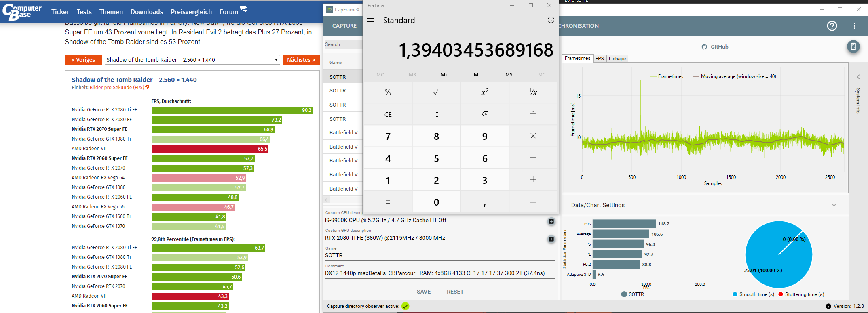The height and width of the screenshot is (313, 868).
Task: Click the square root key
Action: tap(436, 92)
